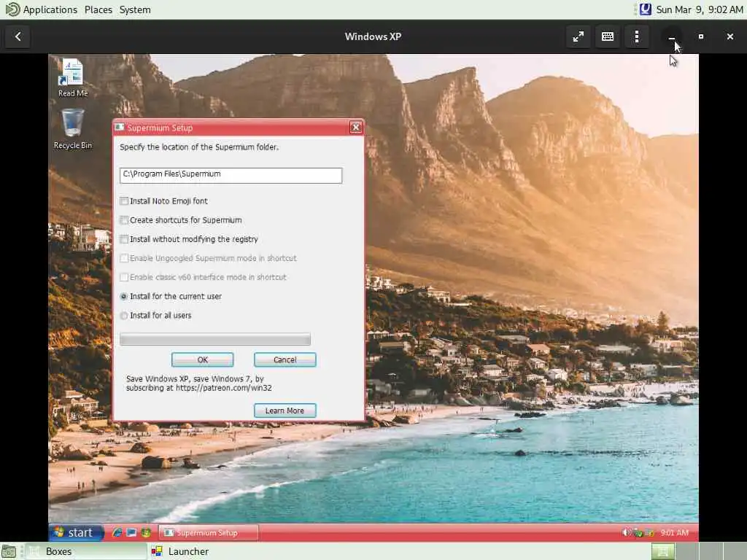The width and height of the screenshot is (747, 560).
Task: Click Supermium Setup taskbar button
Action: (x=208, y=532)
